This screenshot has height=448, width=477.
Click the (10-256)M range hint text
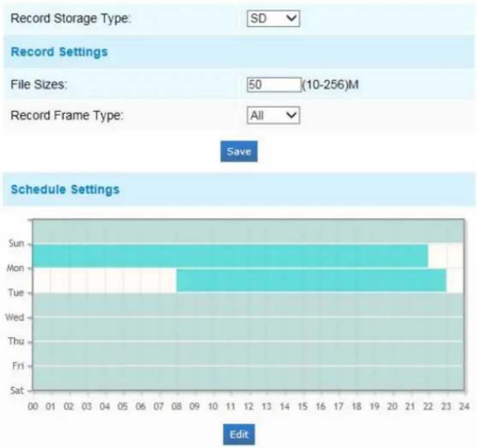coord(330,85)
